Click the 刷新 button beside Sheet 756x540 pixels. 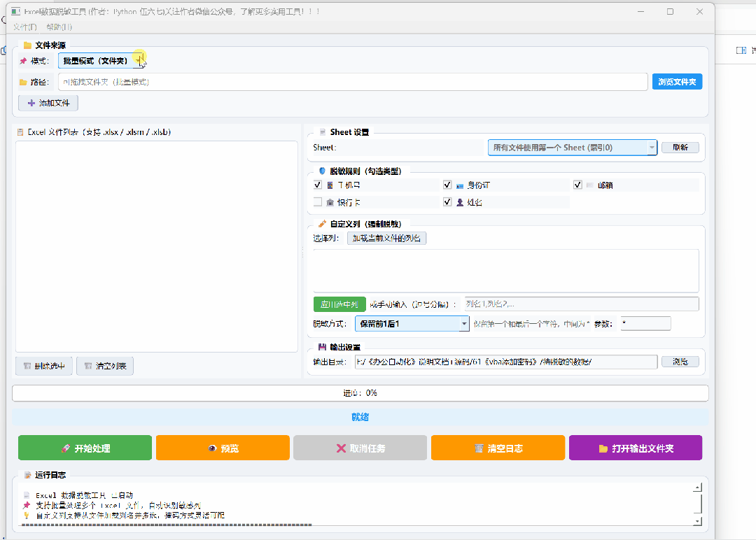(680, 148)
